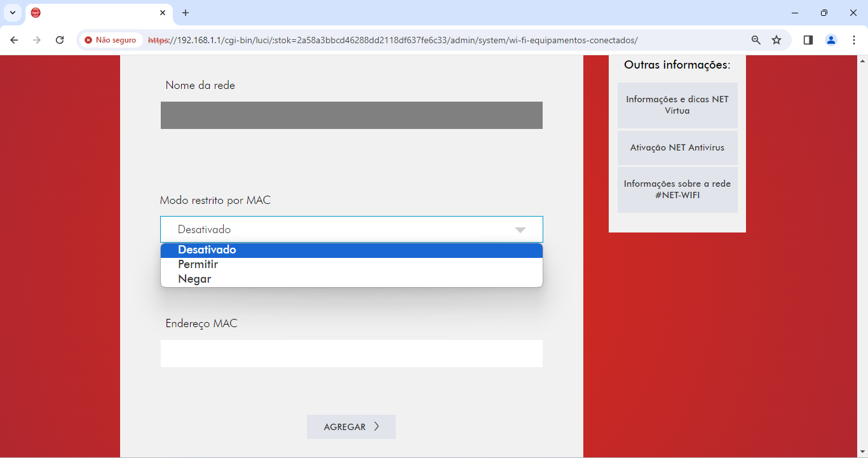Click the browser forward arrow

[x=37, y=40]
